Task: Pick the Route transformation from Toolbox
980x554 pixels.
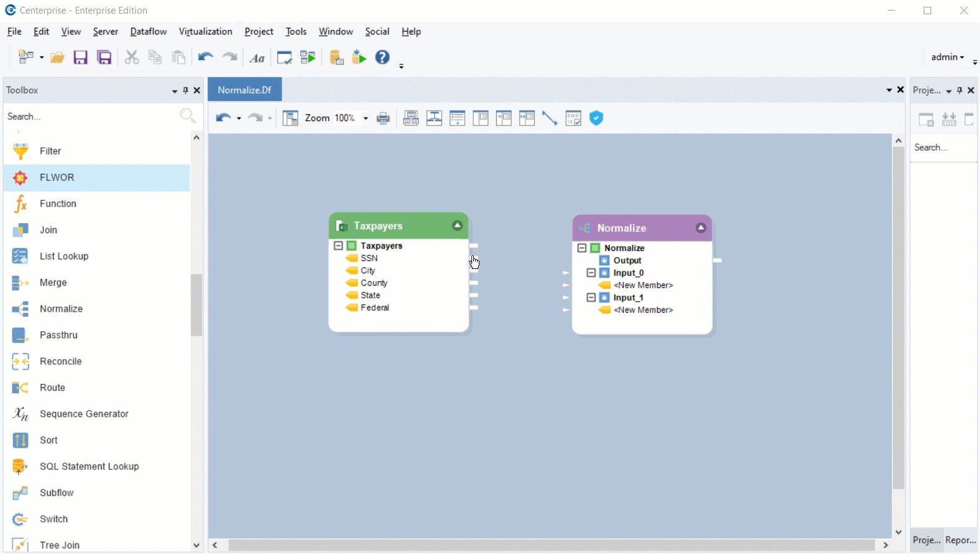Action: (52, 388)
